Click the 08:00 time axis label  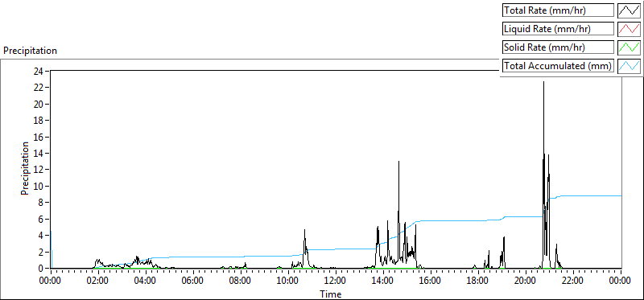pyautogui.click(x=241, y=282)
